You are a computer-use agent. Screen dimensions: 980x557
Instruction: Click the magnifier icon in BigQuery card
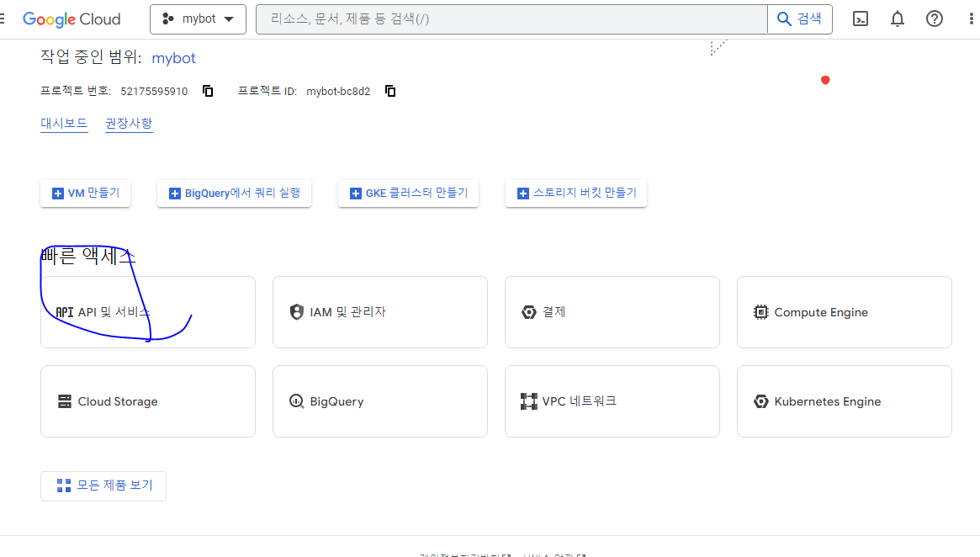pos(297,401)
